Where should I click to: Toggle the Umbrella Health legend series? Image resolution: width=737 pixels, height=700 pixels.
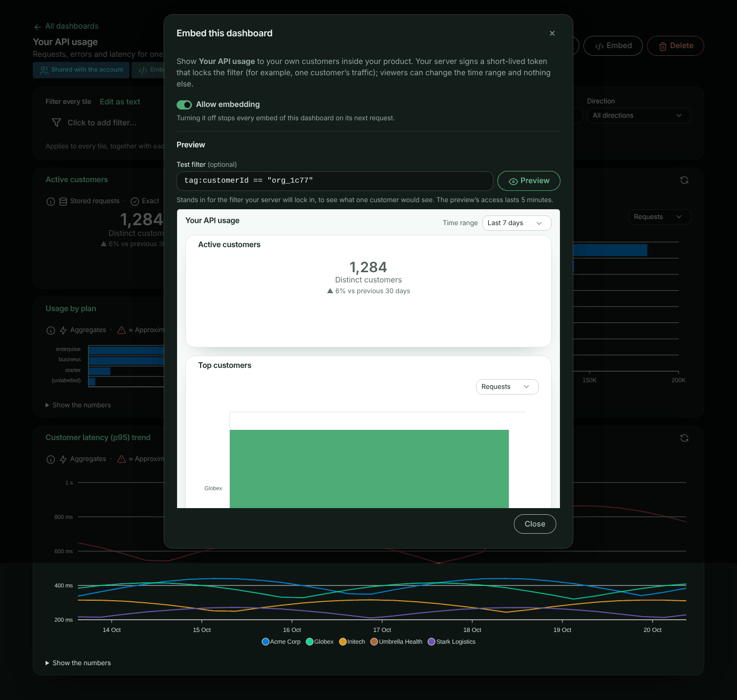397,642
